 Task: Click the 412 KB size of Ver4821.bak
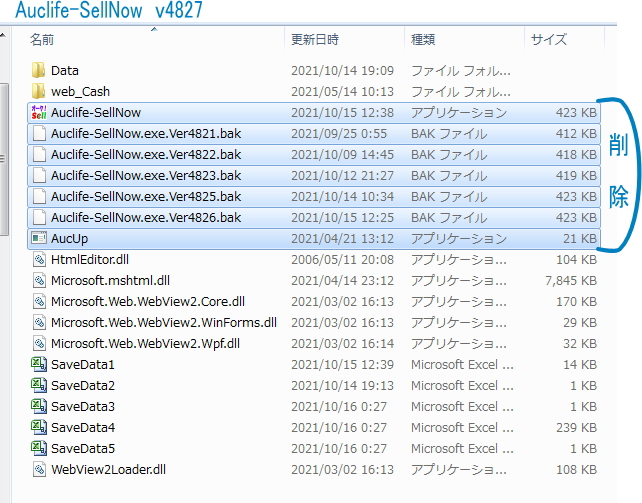[x=576, y=133]
